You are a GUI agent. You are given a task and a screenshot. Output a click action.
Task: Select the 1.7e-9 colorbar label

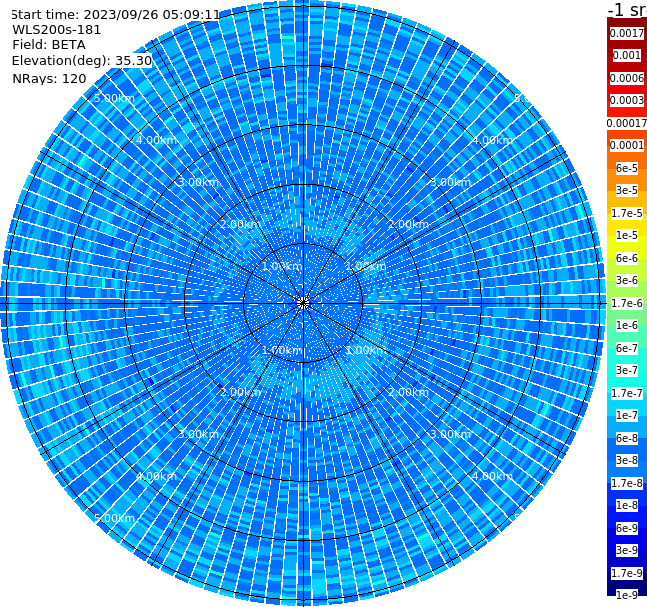[627, 573]
